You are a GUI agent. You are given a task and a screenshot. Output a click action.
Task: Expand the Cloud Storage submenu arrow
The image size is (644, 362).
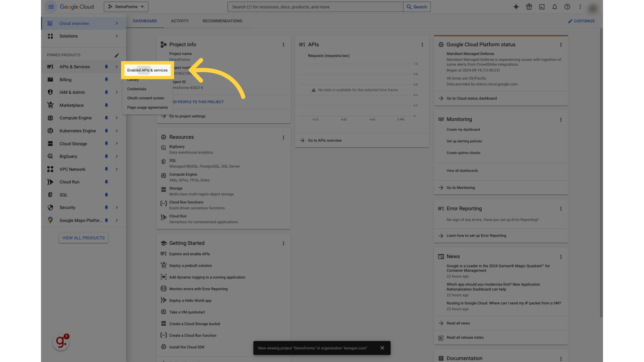[117, 143]
